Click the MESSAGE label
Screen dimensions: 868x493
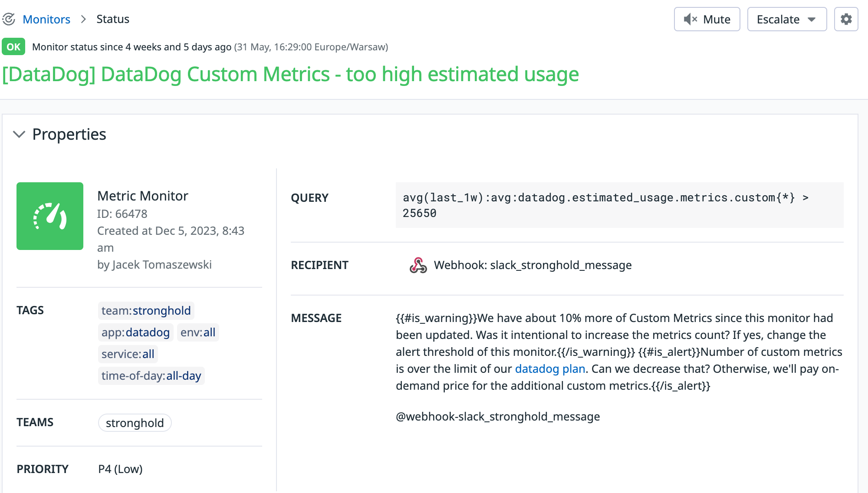[x=316, y=318]
